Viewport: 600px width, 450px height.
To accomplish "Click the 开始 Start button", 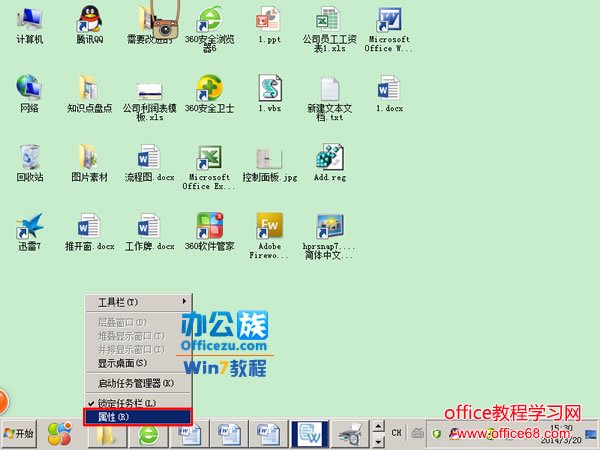I will [19, 434].
